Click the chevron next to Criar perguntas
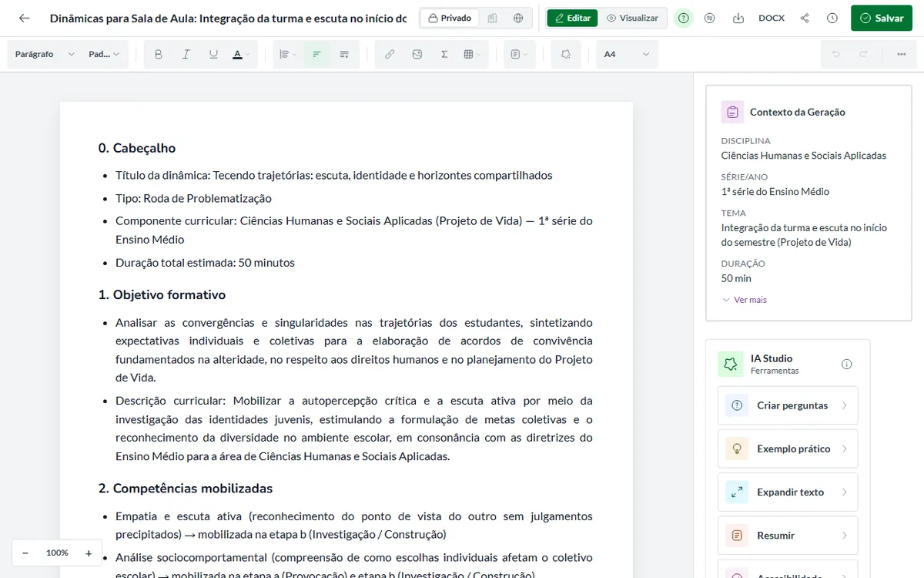 pyautogui.click(x=844, y=405)
